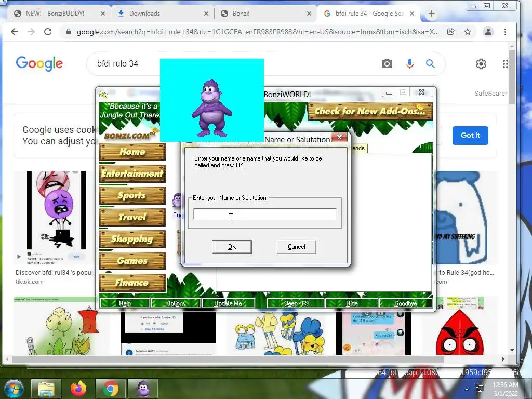Open the Travel section in BonziWORLD
The height and width of the screenshot is (399, 532).
[x=132, y=217]
